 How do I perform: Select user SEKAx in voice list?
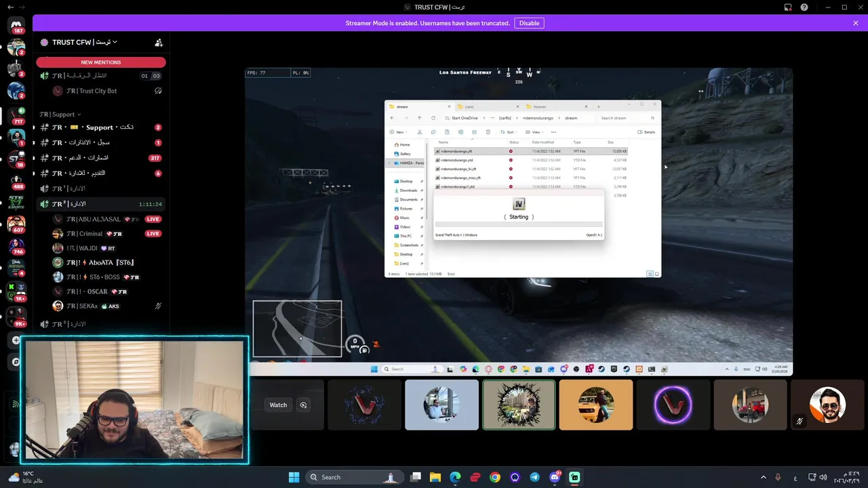(107, 306)
